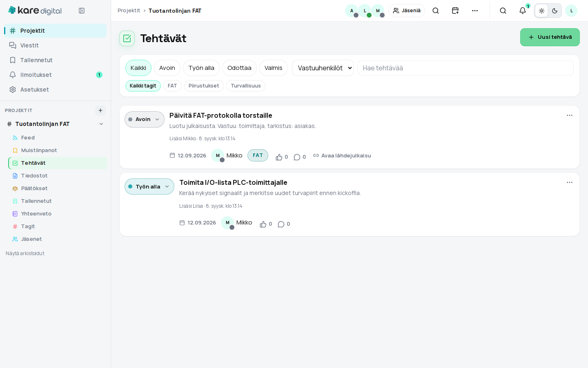Open member avatar M in header

378,11
